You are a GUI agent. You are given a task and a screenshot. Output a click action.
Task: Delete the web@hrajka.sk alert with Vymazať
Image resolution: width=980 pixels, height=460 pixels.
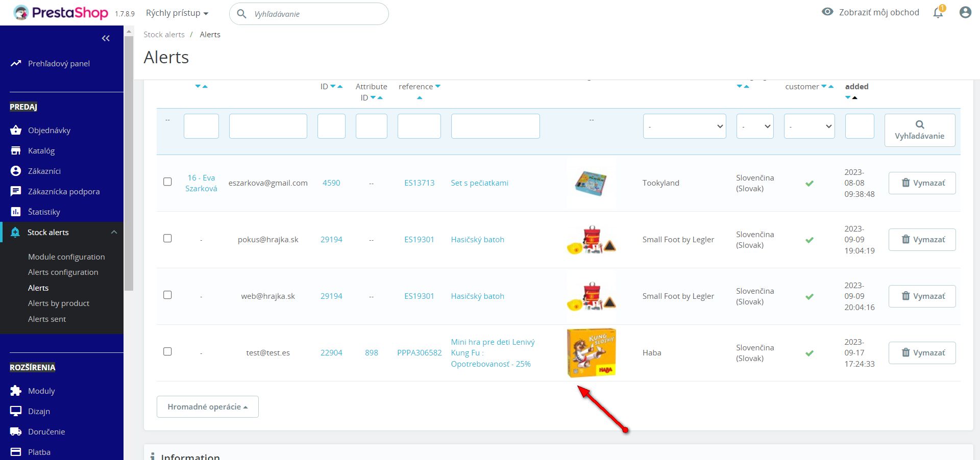[x=922, y=296]
